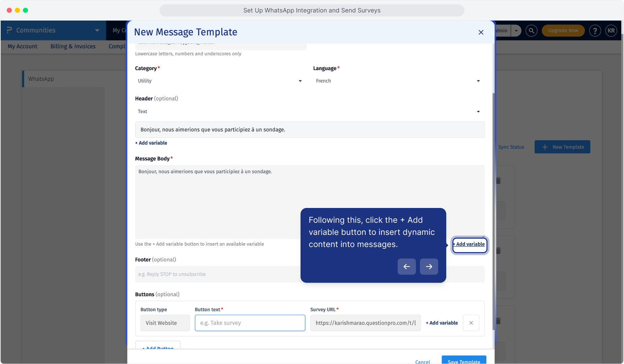Go to the previous tutorial step arrow
The width and height of the screenshot is (624, 364).
point(406,267)
